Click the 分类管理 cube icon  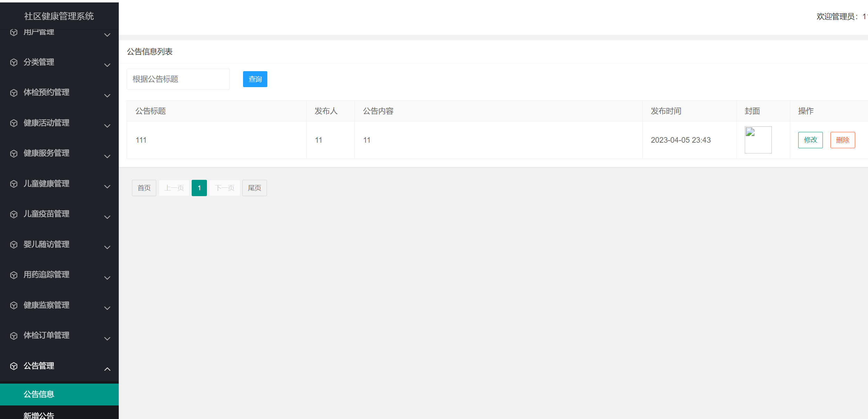14,63
